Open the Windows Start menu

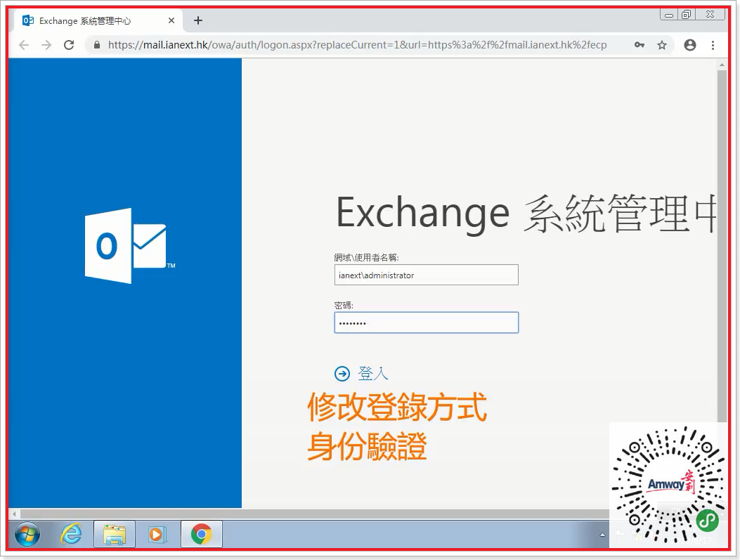27,534
